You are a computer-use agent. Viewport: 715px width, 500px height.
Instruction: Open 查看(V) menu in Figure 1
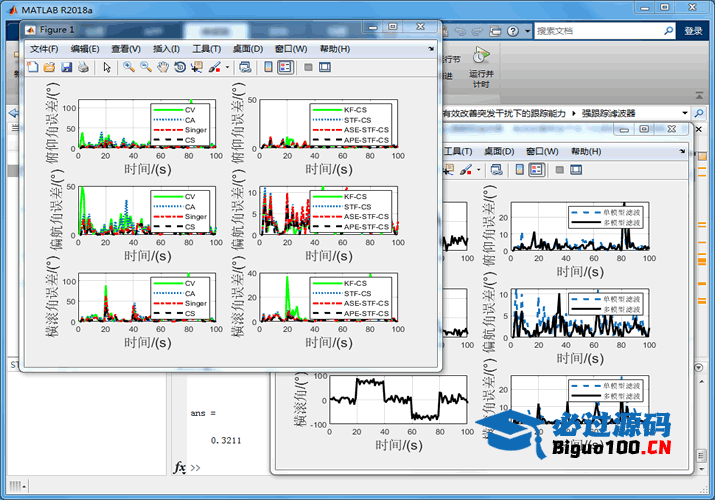click(x=126, y=49)
